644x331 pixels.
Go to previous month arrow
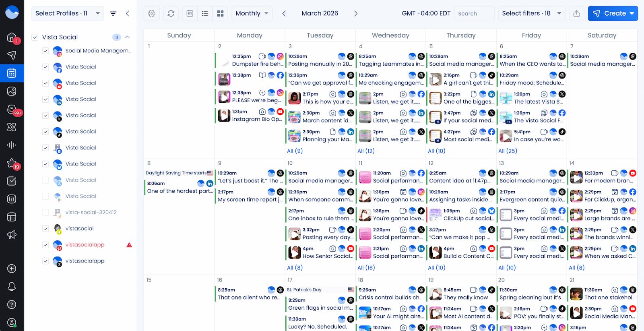(x=284, y=13)
